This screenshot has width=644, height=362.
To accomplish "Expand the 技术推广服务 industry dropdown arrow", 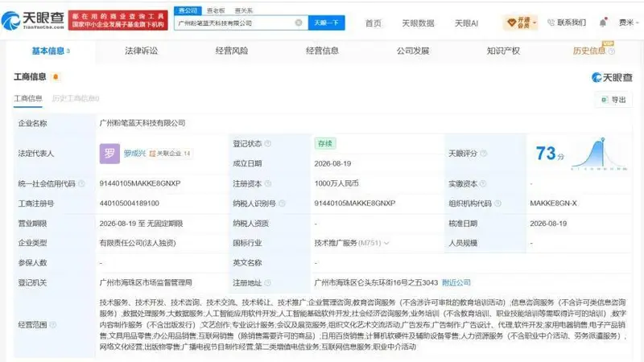I will pyautogui.click(x=386, y=243).
